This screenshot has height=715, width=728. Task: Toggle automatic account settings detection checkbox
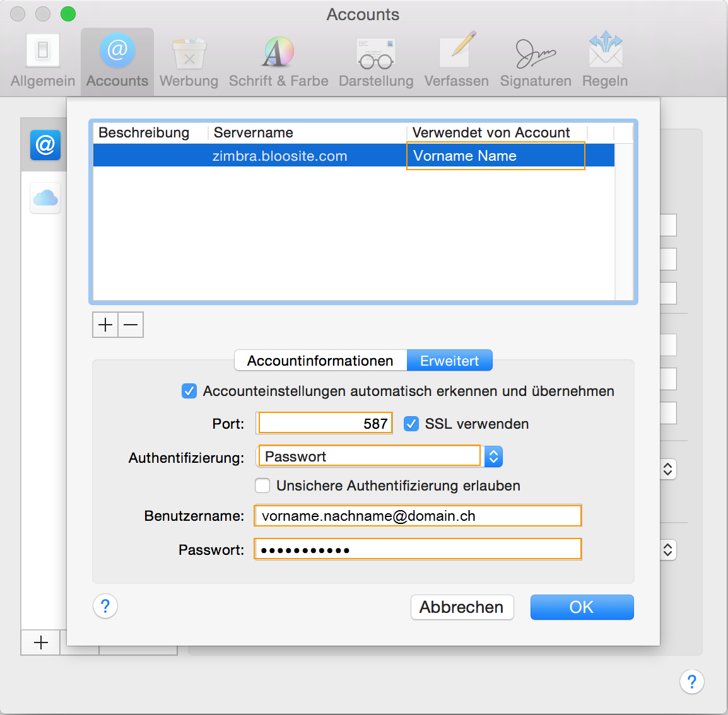click(189, 392)
